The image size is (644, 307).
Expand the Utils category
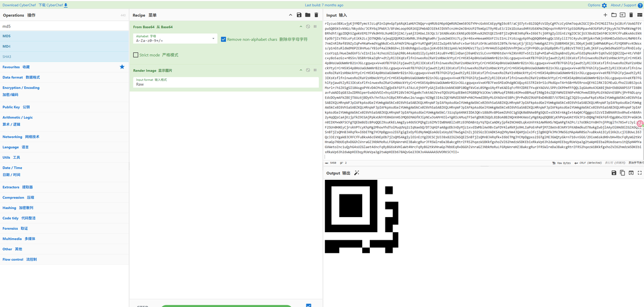pos(64,157)
